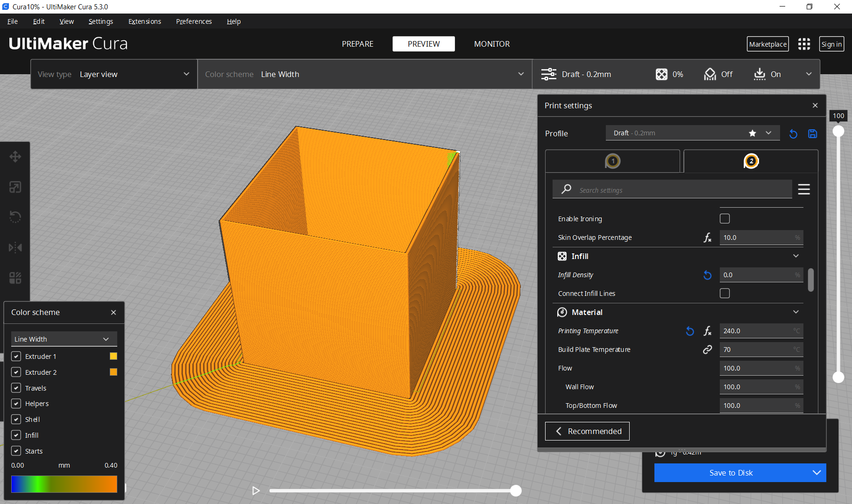Open the Extensions menu

point(144,21)
